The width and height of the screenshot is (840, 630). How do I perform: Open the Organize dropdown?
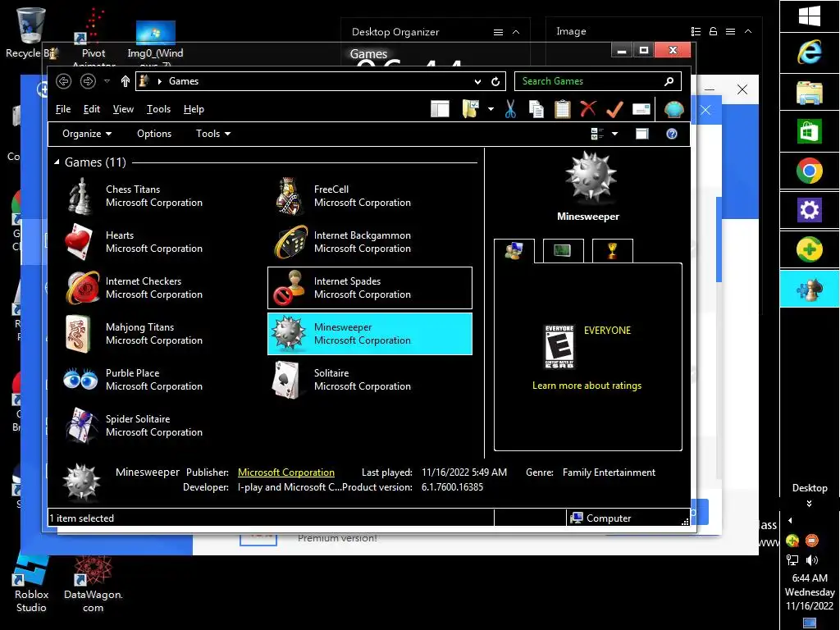87,134
